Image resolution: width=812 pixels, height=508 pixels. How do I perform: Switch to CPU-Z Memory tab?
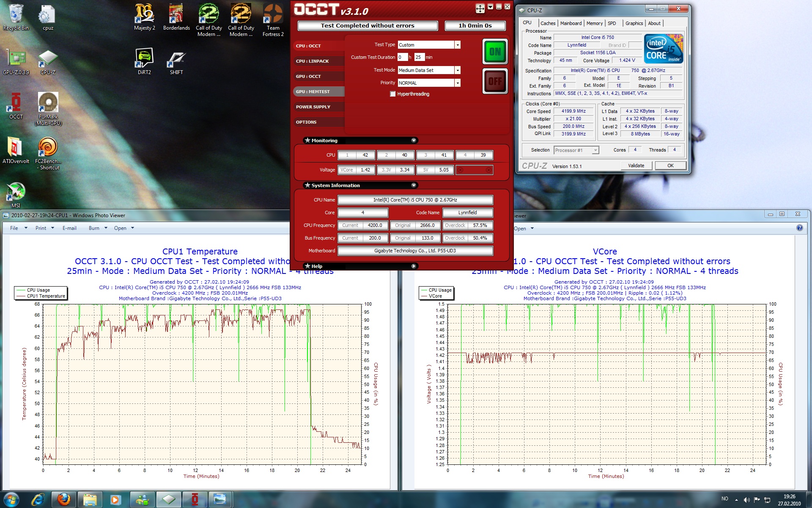[x=594, y=23]
